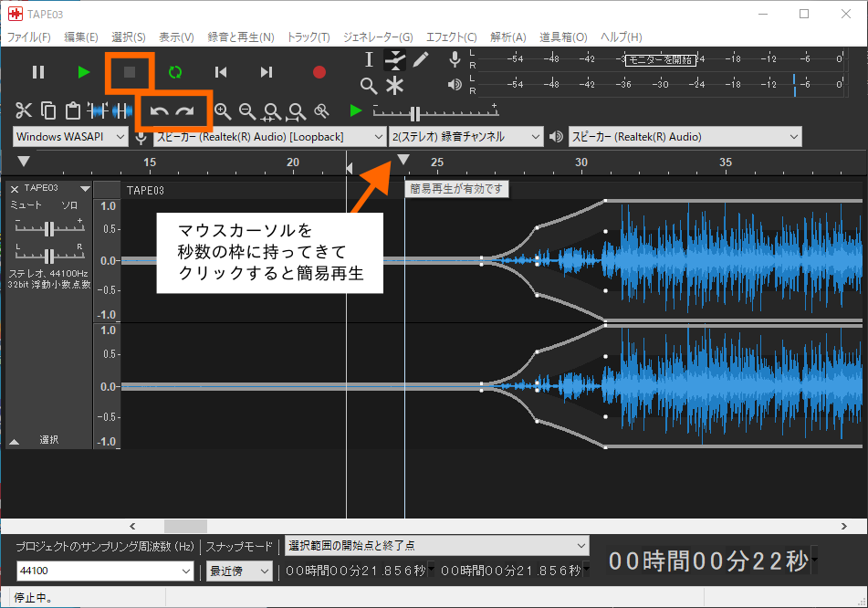Start recording with the red Record button
Screen dimensions: 868x608
click(x=319, y=72)
